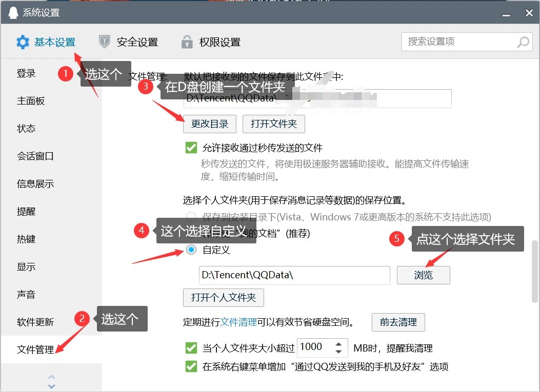Viewport: 540px width, 392px height.
Task: Click 浏览 to choose a folder
Action: [x=423, y=275]
